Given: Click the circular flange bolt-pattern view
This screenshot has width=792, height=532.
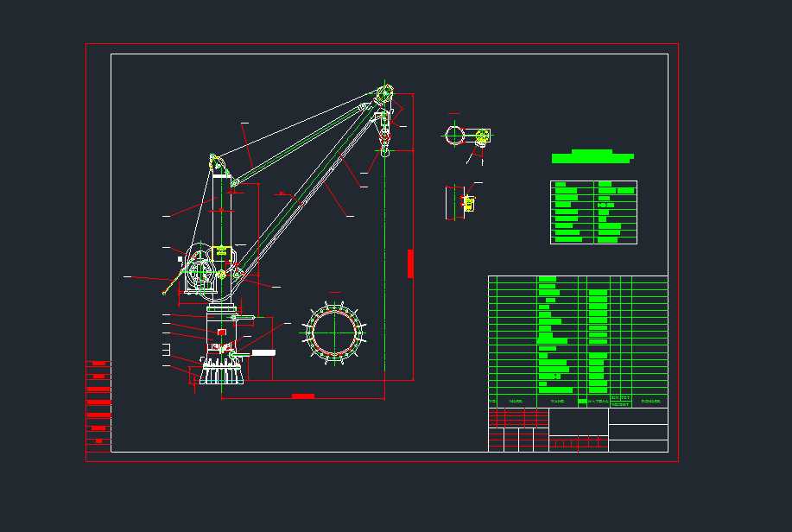Looking at the screenshot, I should (334, 332).
